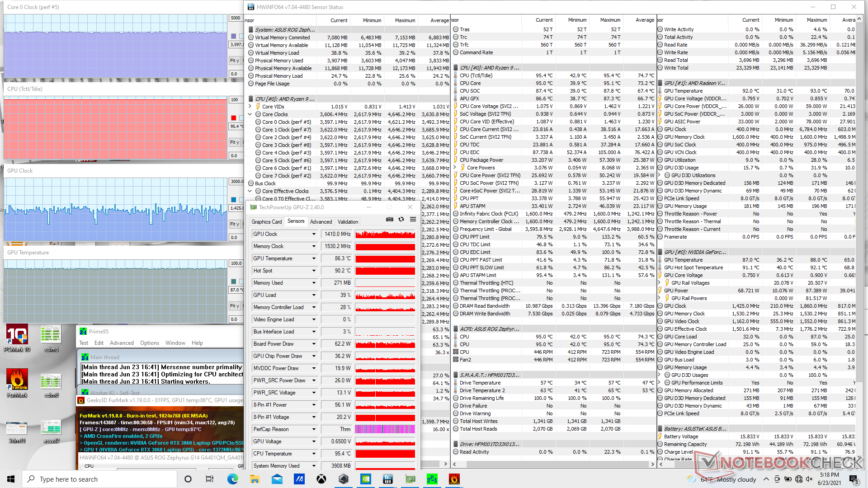This screenshot has height=488, width=868.
Task: Open Prime95 Options menu
Action: pyautogui.click(x=150, y=343)
